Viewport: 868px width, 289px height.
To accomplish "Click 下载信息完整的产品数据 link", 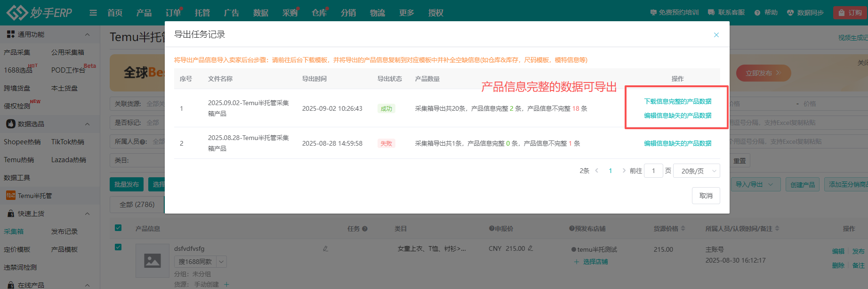I will click(678, 101).
